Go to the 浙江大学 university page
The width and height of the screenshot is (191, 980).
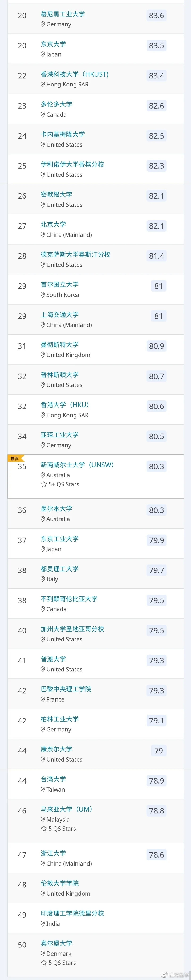53,853
